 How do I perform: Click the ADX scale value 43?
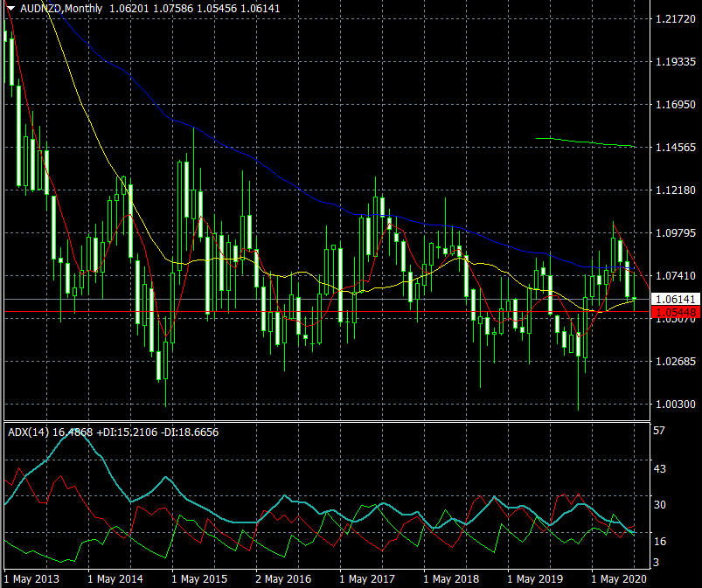click(x=660, y=468)
